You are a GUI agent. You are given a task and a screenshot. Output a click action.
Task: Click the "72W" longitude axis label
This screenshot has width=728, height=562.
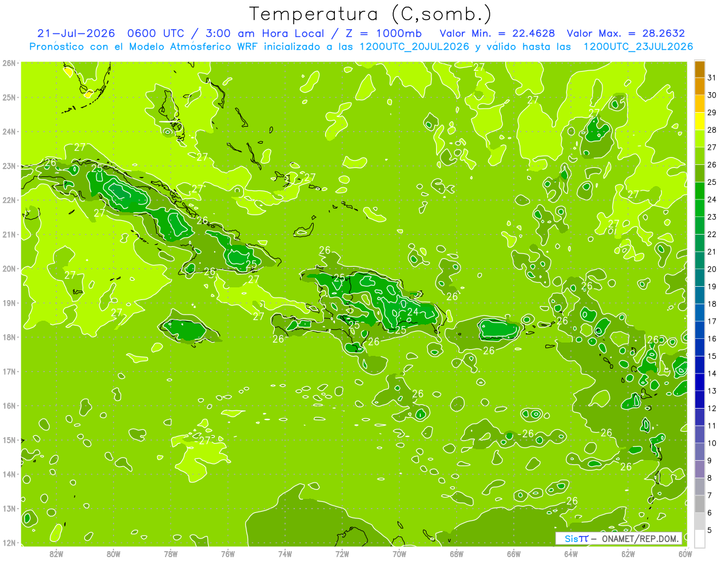342,554
